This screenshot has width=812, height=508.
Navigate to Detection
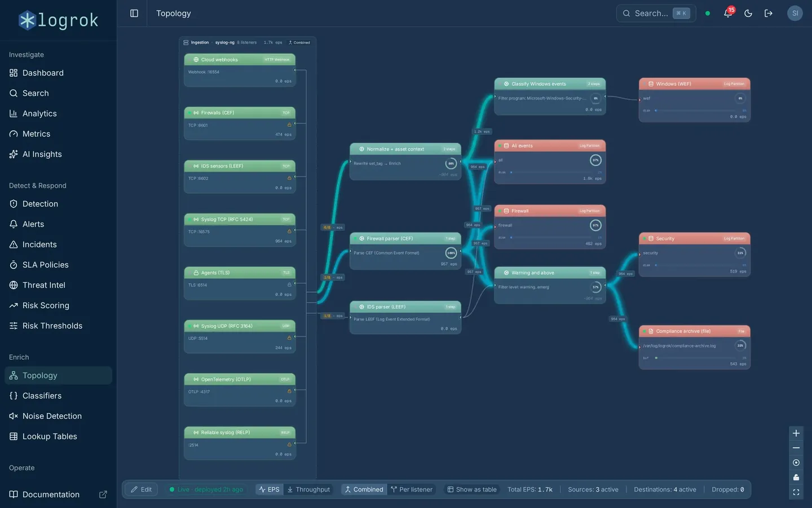[x=58, y=204]
